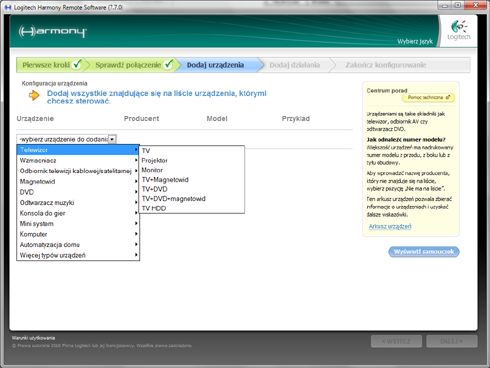Click the orange arrow instruction icon
This screenshot has height=368, width=490.
click(34, 96)
